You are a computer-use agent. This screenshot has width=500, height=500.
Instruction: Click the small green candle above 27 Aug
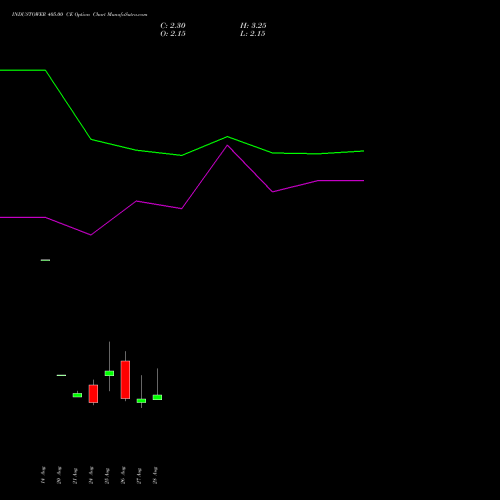coord(141,401)
